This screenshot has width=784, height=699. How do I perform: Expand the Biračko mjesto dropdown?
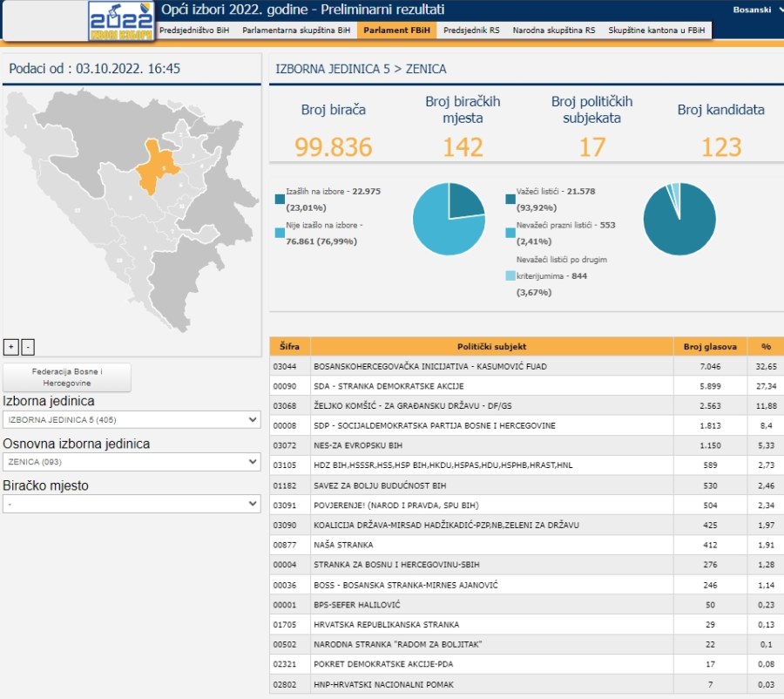point(132,504)
